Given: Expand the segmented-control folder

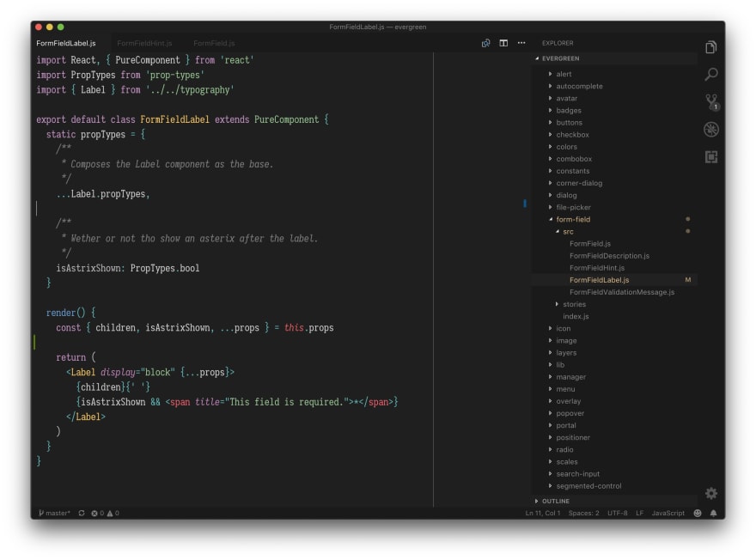Looking at the screenshot, I should click(x=615, y=486).
